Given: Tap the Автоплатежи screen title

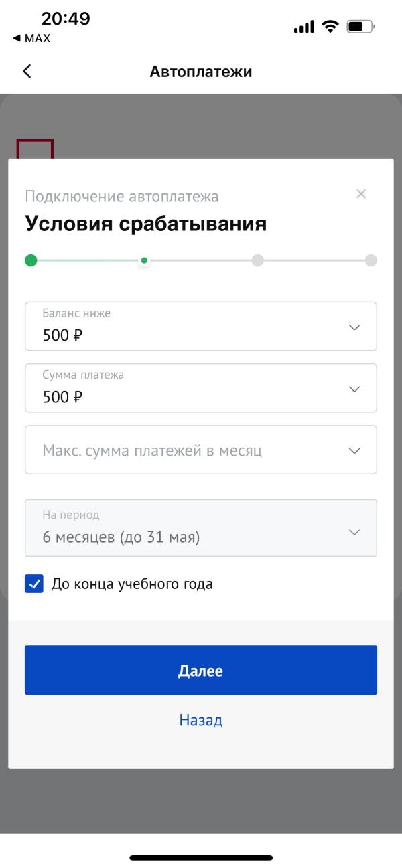Looking at the screenshot, I should 200,71.
